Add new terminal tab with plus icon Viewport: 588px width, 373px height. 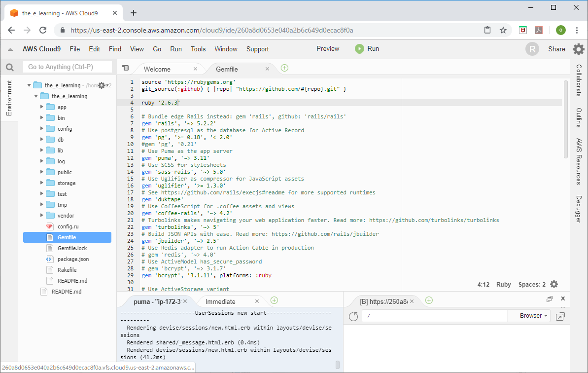click(x=274, y=300)
